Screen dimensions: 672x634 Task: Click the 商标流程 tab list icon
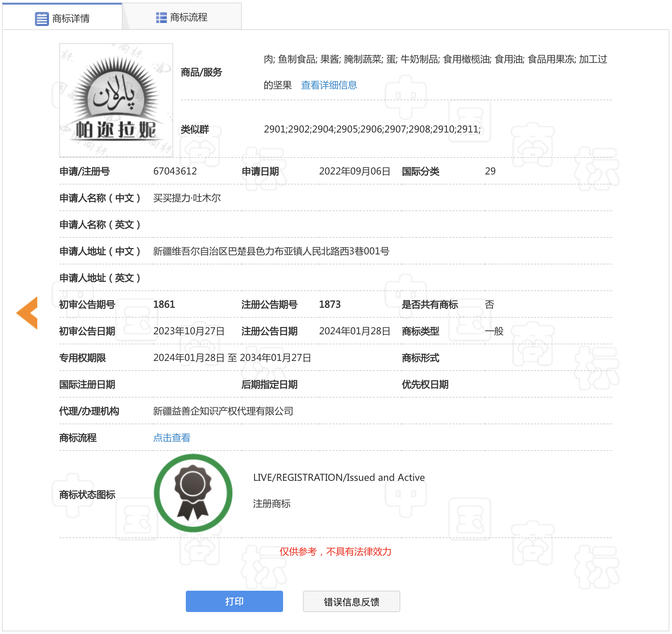(x=161, y=17)
